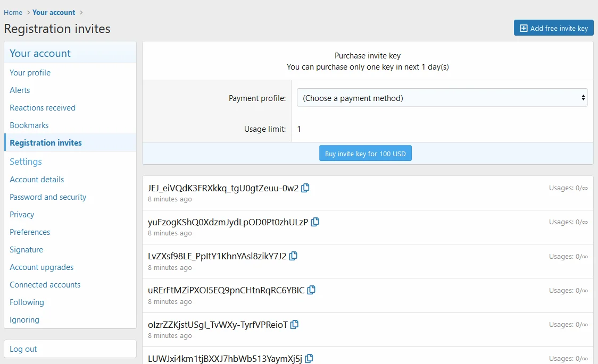598x364 pixels.
Task: Copy the oIzrZZKjstUSgI_TvWXy-TyrfVPReioT key
Action: 294,324
